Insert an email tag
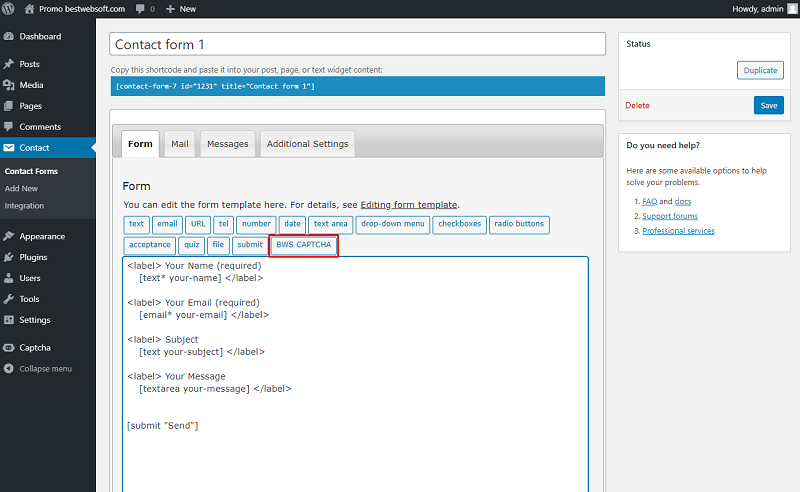Image resolution: width=800 pixels, height=492 pixels. 167,224
